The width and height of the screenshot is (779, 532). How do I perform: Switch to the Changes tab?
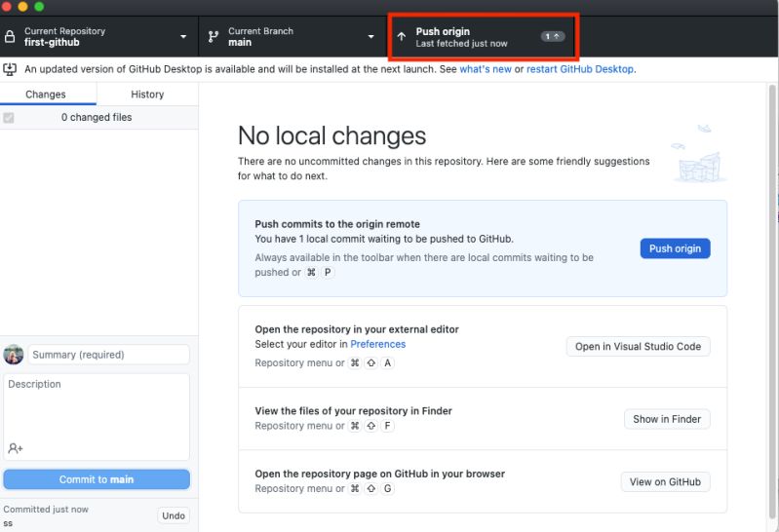click(48, 94)
